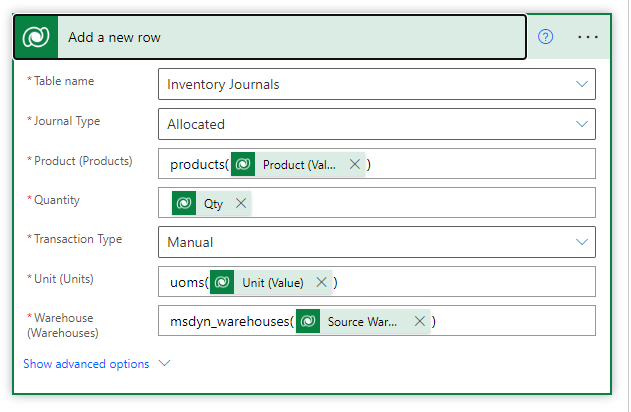
Task: Select the Qty dynamic content token
Action: click(x=213, y=204)
